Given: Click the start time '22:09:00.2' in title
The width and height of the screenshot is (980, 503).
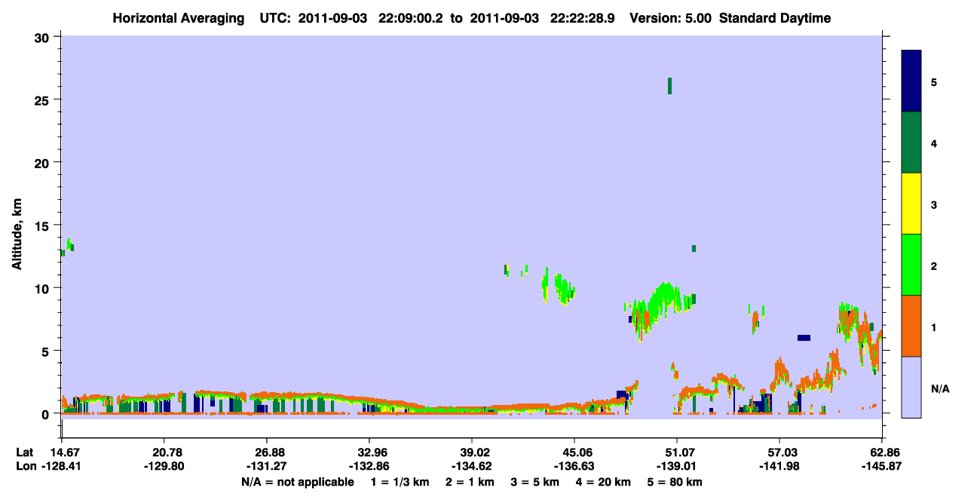Looking at the screenshot, I should pos(412,18).
